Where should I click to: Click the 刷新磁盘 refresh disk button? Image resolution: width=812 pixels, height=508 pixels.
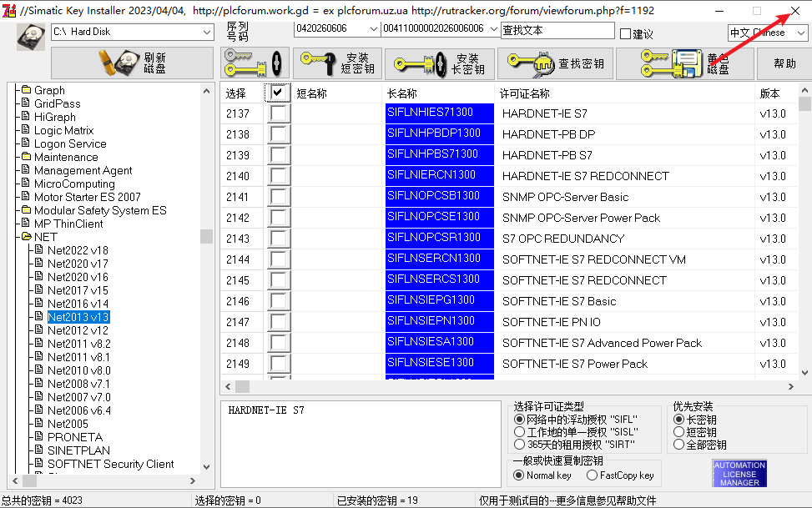click(x=132, y=63)
